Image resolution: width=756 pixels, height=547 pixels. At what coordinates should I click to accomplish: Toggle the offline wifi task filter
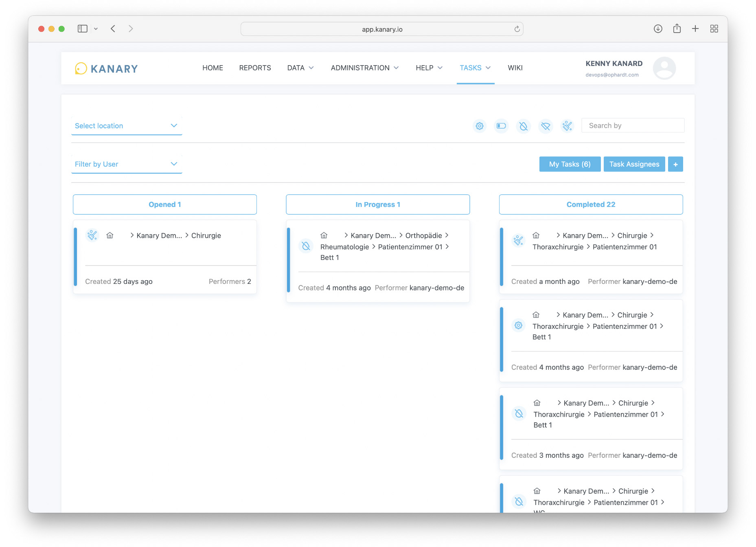(x=546, y=126)
